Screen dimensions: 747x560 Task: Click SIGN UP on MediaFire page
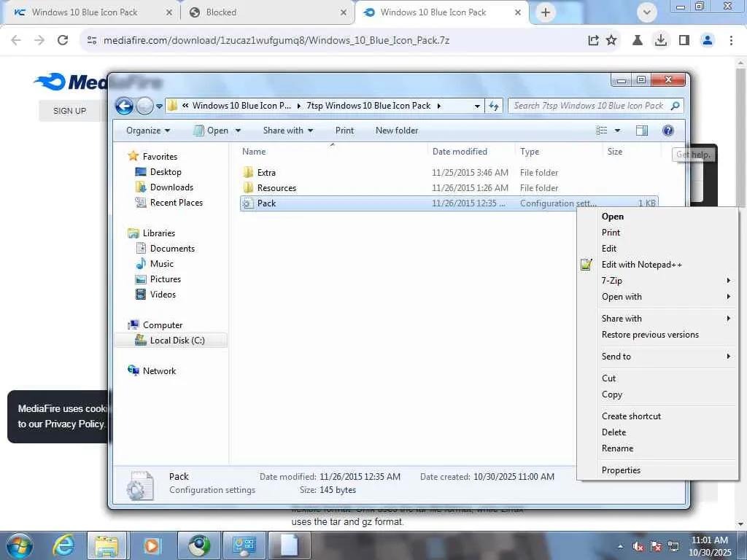[69, 111]
